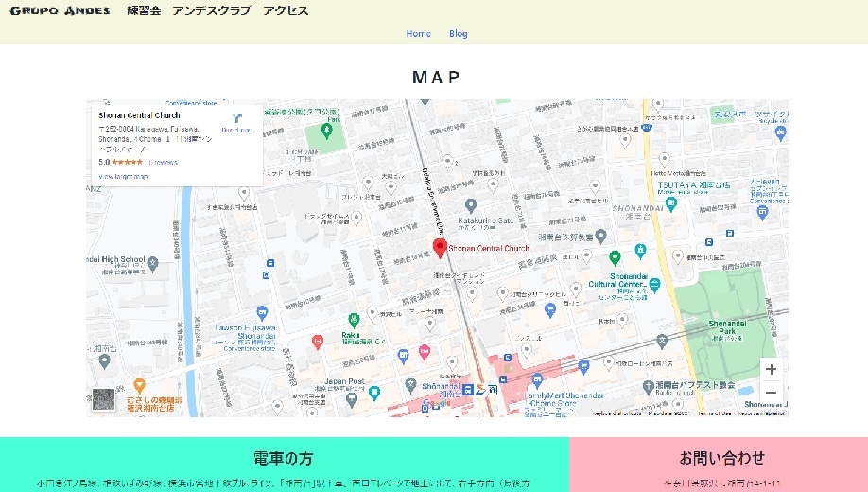Click the red restaurant marker near Raku
Image resolution: width=868 pixels, height=492 pixels.
tap(317, 342)
